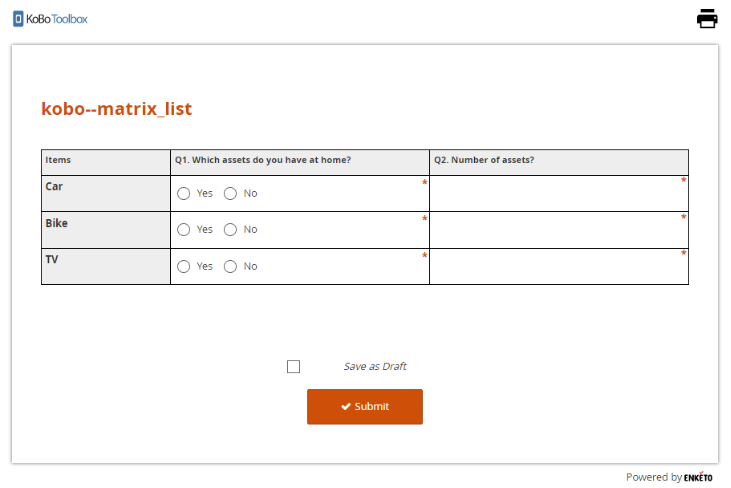
Task: Select No for TV asset
Action: (230, 267)
